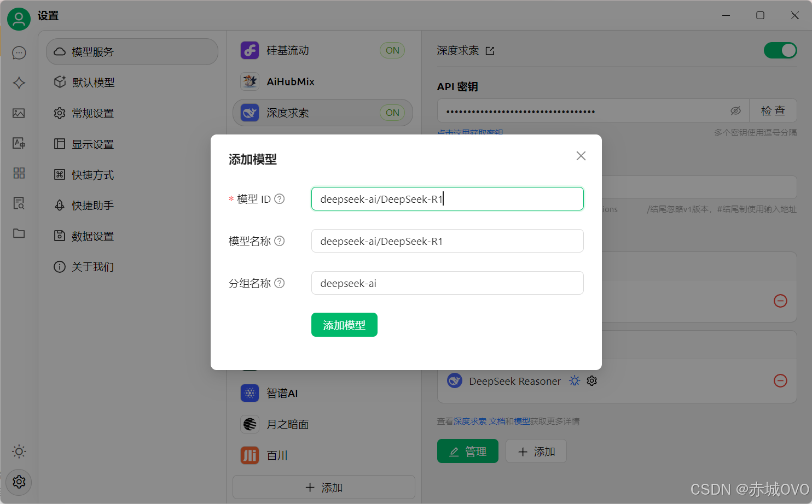The width and height of the screenshot is (812, 504).
Task: Select the 深度求索 provider
Action: 323,113
